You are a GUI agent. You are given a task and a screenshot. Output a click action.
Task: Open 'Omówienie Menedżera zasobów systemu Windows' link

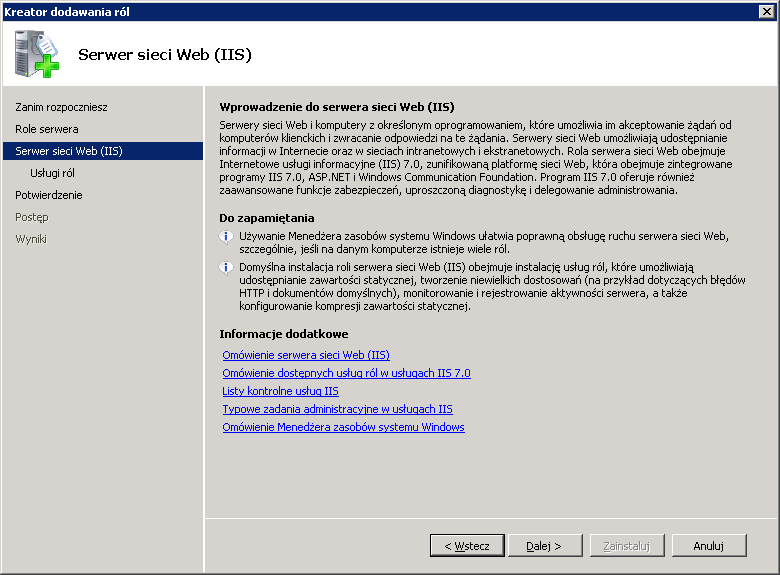coord(343,427)
